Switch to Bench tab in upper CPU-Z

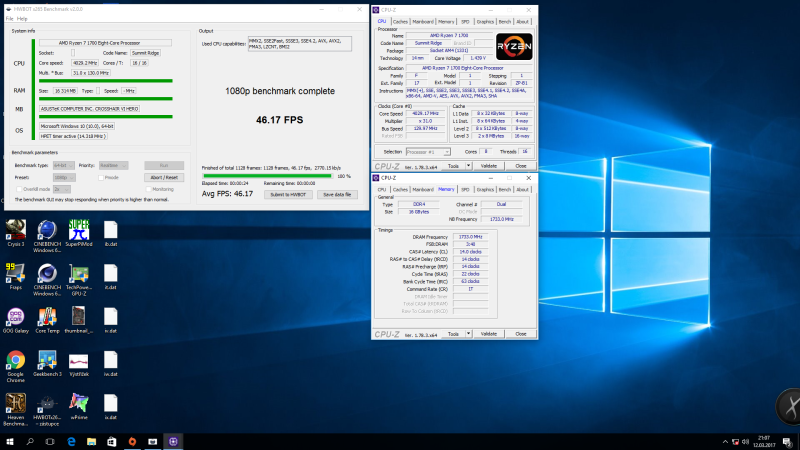(505, 22)
